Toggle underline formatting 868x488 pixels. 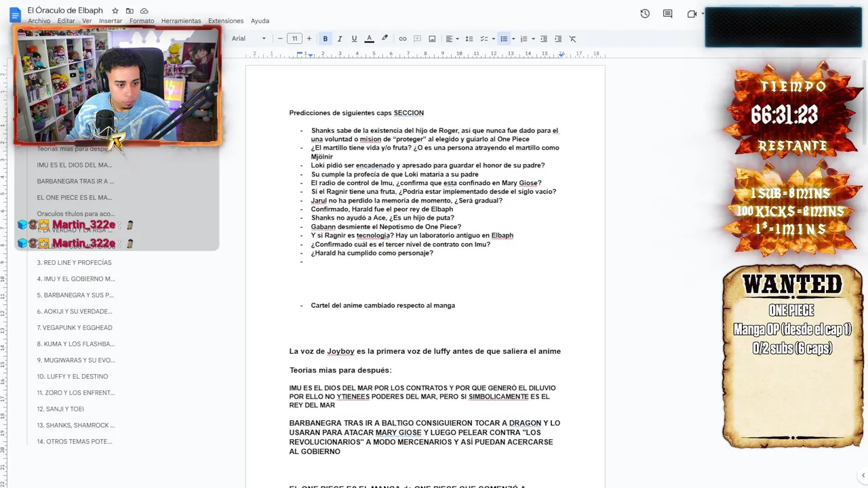[x=354, y=39]
